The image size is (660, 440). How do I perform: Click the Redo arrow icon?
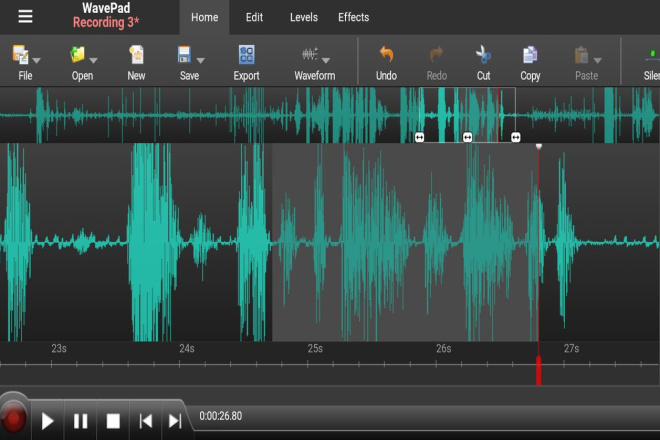pyautogui.click(x=436, y=54)
